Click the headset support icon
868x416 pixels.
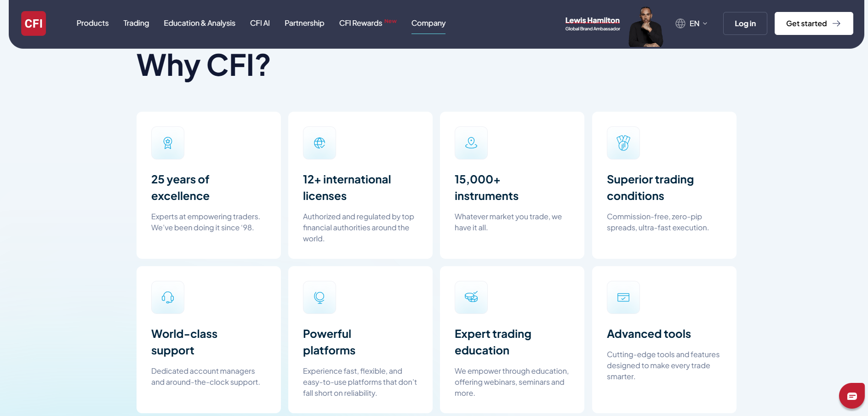[168, 297]
